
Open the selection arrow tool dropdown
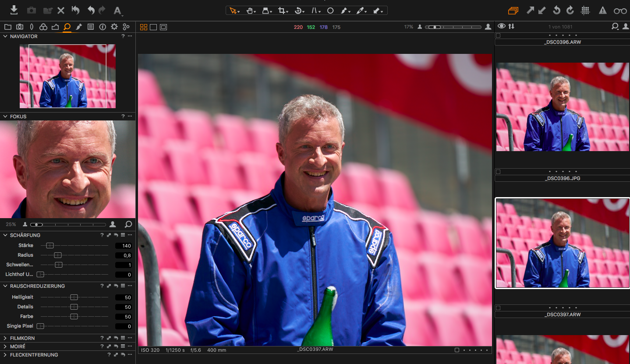239,11
